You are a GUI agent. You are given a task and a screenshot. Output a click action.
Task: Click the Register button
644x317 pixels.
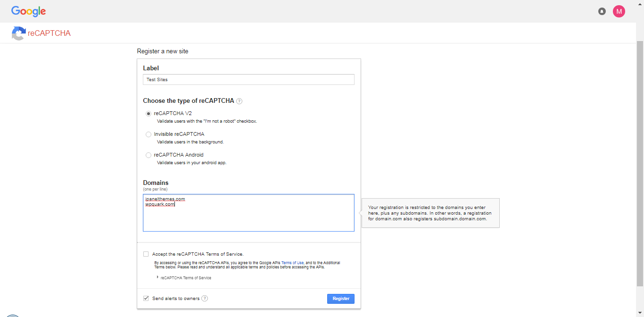341,299
